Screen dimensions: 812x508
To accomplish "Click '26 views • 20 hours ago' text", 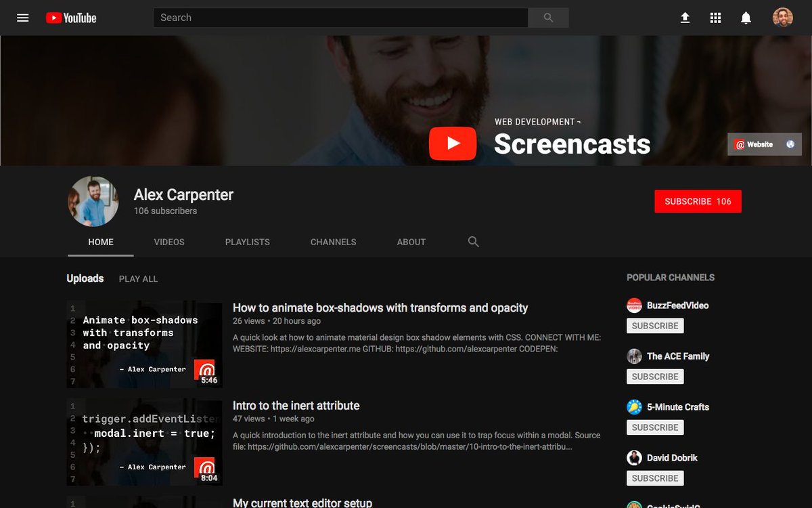I will [277, 321].
